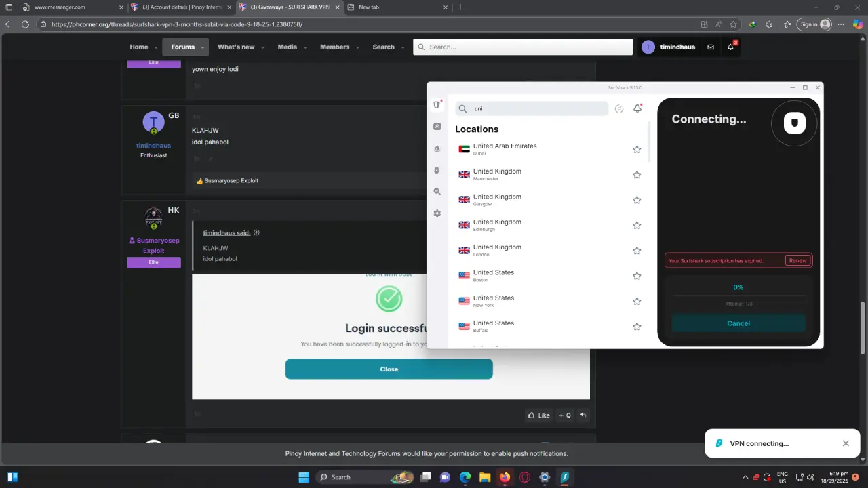Open Windows Start menu

click(x=304, y=477)
